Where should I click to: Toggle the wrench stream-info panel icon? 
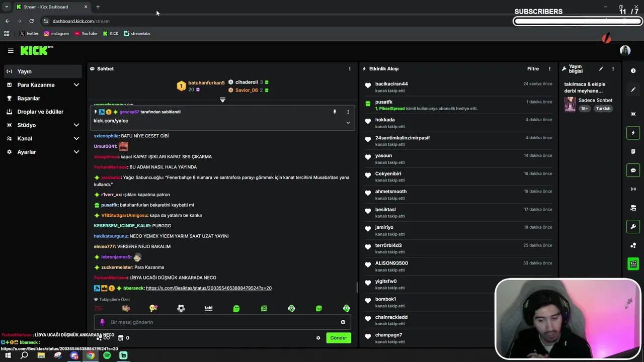(x=633, y=226)
